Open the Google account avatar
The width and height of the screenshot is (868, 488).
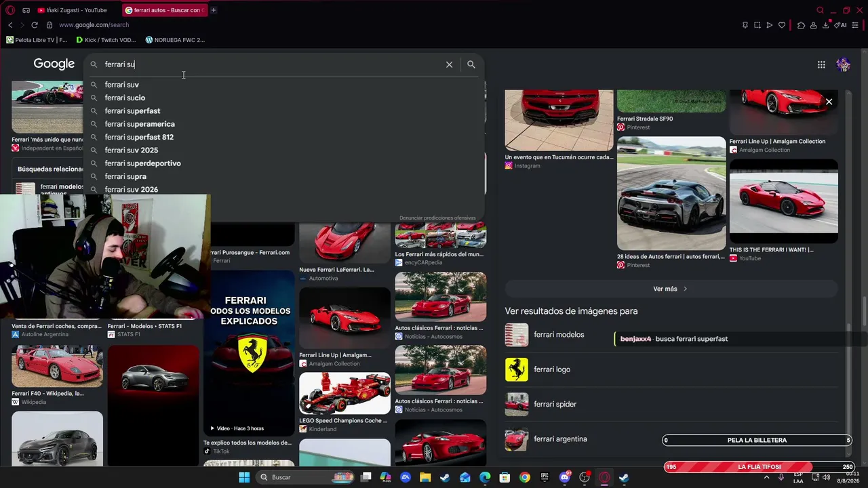(x=844, y=64)
